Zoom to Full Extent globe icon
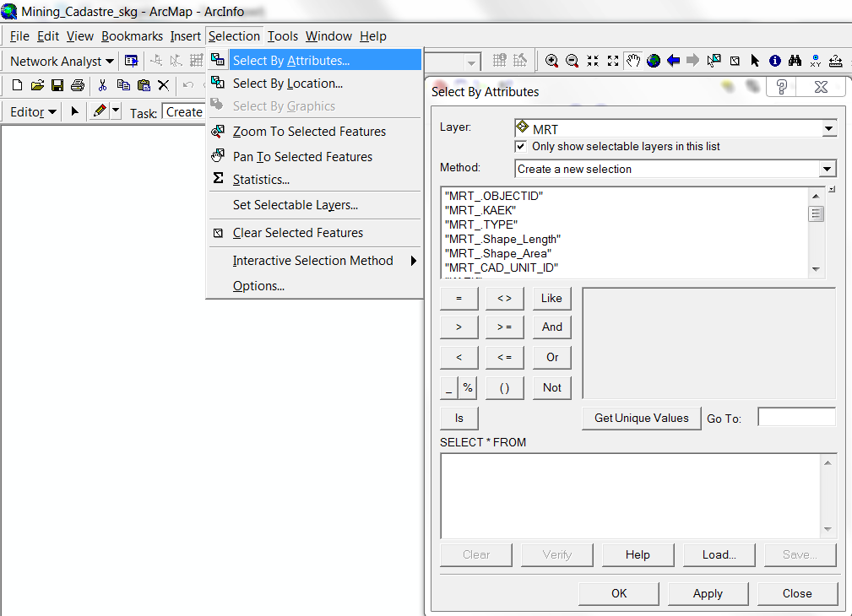852x616 pixels. 653,61
